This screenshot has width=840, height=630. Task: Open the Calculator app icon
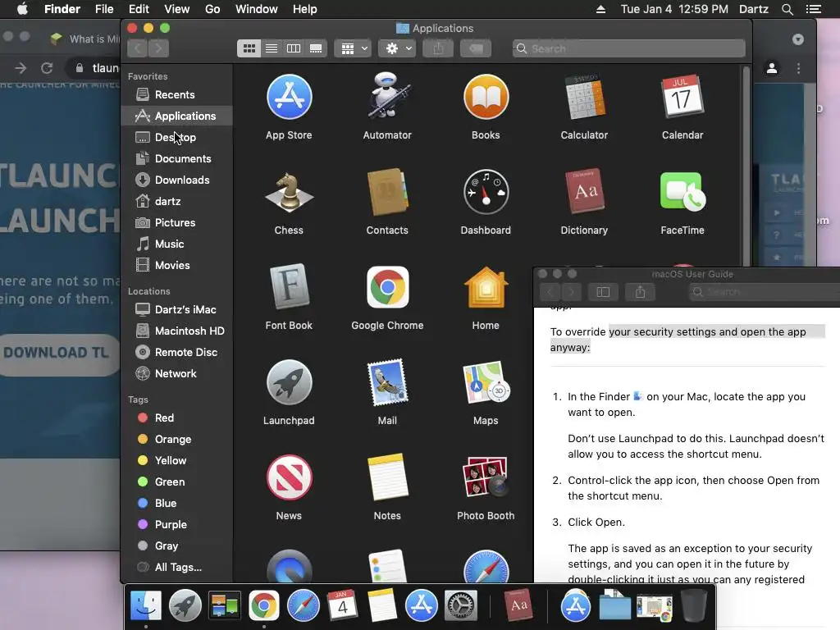(584, 97)
